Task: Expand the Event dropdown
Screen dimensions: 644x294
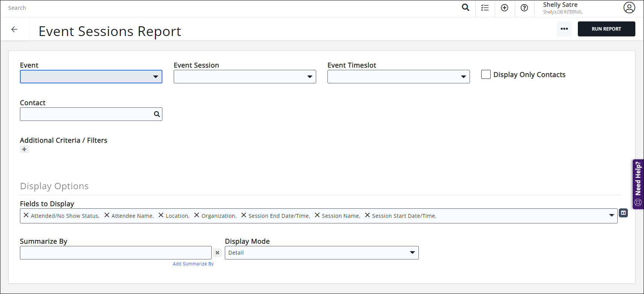Action: point(155,77)
